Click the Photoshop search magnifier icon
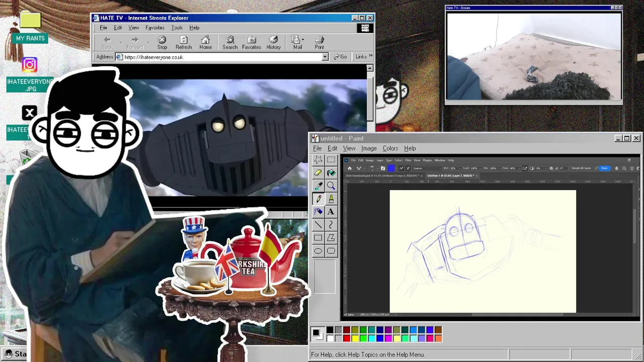The image size is (644, 362). click(624, 168)
